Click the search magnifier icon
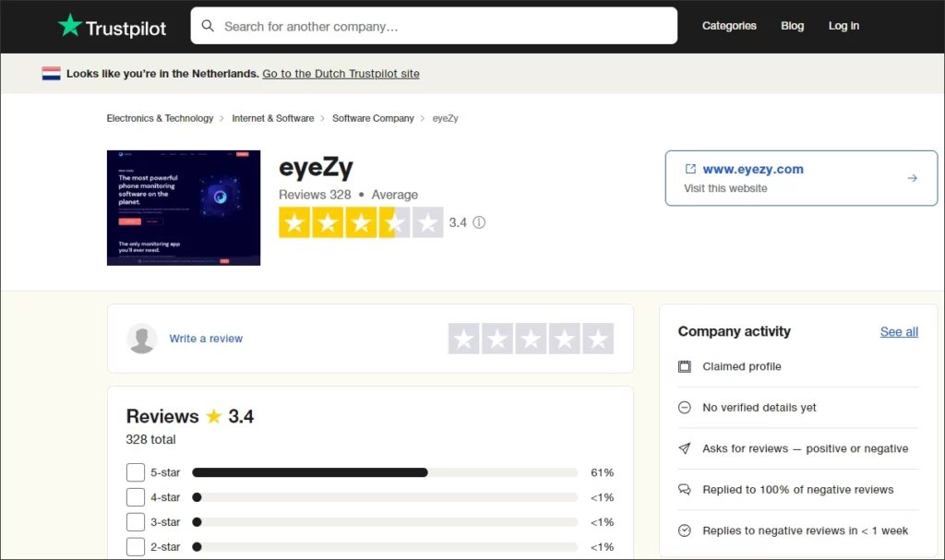The width and height of the screenshot is (945, 560). click(x=209, y=26)
